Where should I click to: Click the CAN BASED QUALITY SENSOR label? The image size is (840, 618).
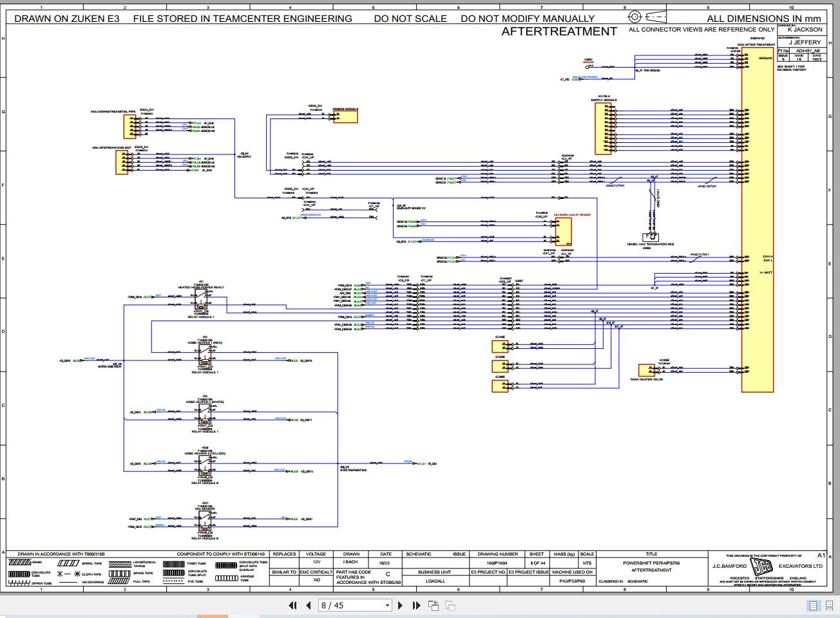point(571,215)
